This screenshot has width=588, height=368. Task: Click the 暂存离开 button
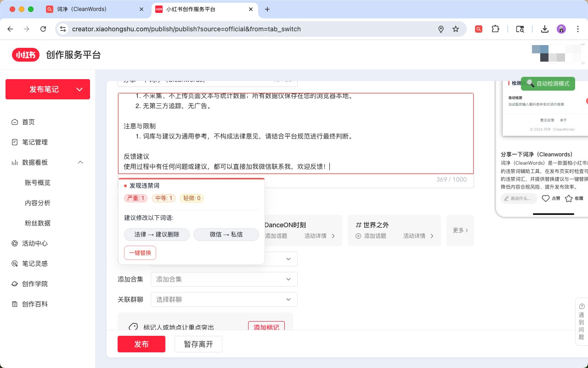coord(198,344)
